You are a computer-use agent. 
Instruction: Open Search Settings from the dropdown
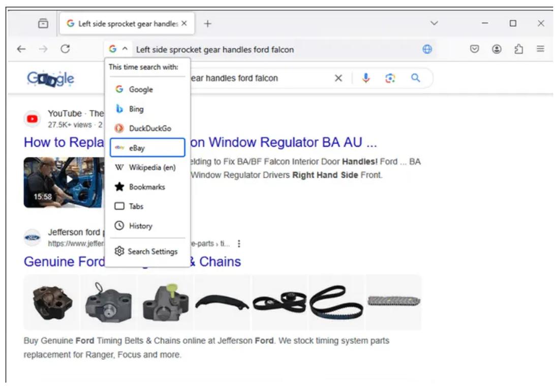pyautogui.click(x=147, y=251)
